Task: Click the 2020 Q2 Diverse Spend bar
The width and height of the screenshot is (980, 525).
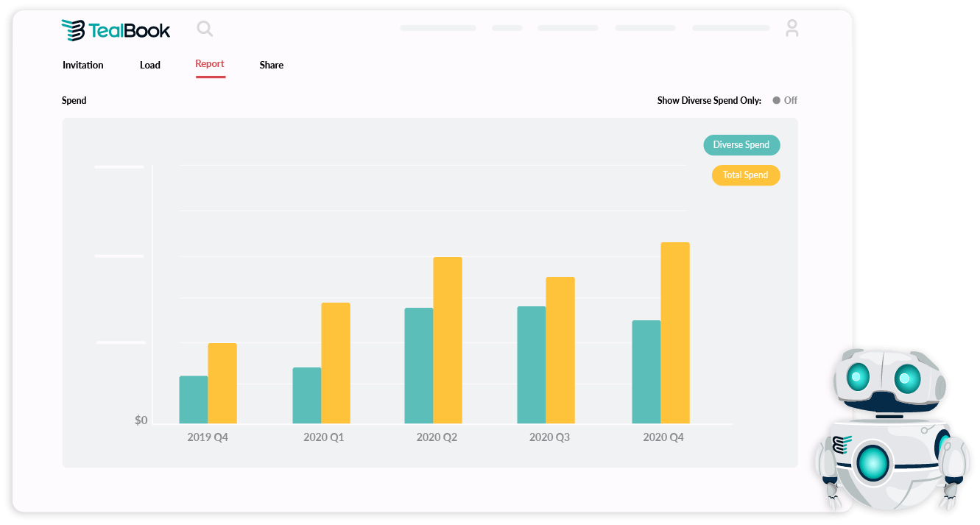Action: [x=419, y=366]
